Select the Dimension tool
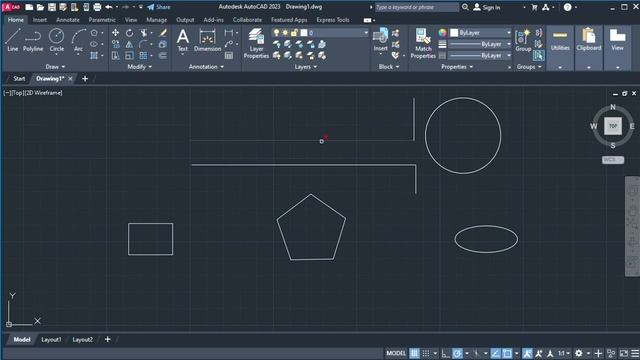This screenshot has height=360, width=640. pos(207,40)
